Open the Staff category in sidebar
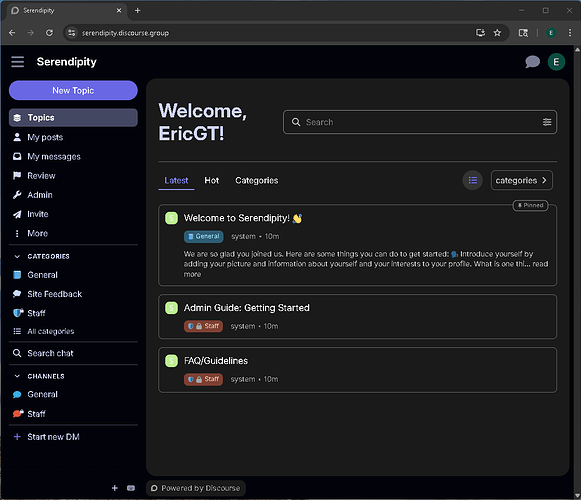This screenshot has height=500, width=581. coord(73,313)
